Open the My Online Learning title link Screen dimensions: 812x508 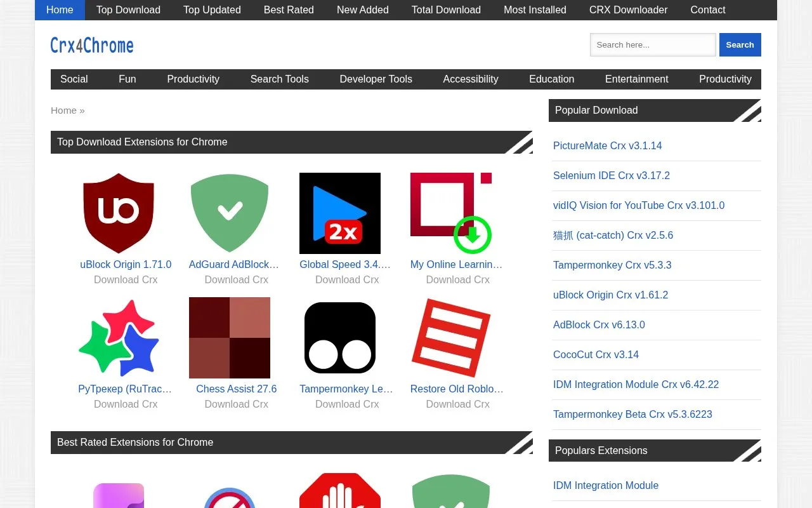456,265
